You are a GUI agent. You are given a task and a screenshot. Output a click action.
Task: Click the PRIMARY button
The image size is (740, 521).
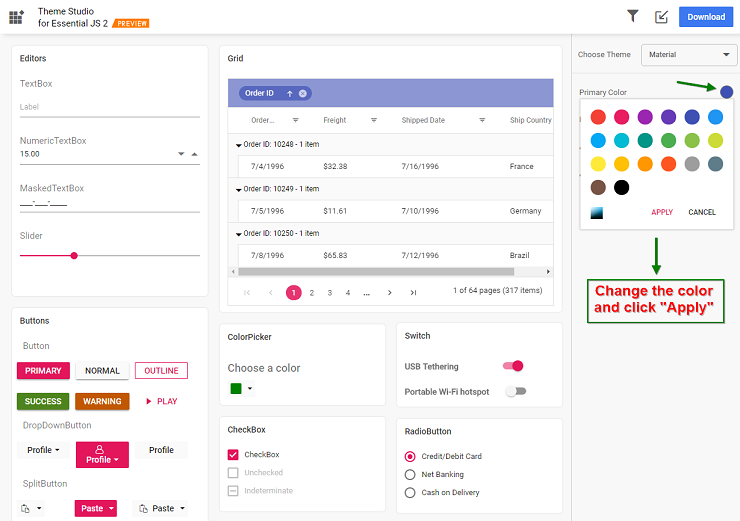pyautogui.click(x=43, y=371)
